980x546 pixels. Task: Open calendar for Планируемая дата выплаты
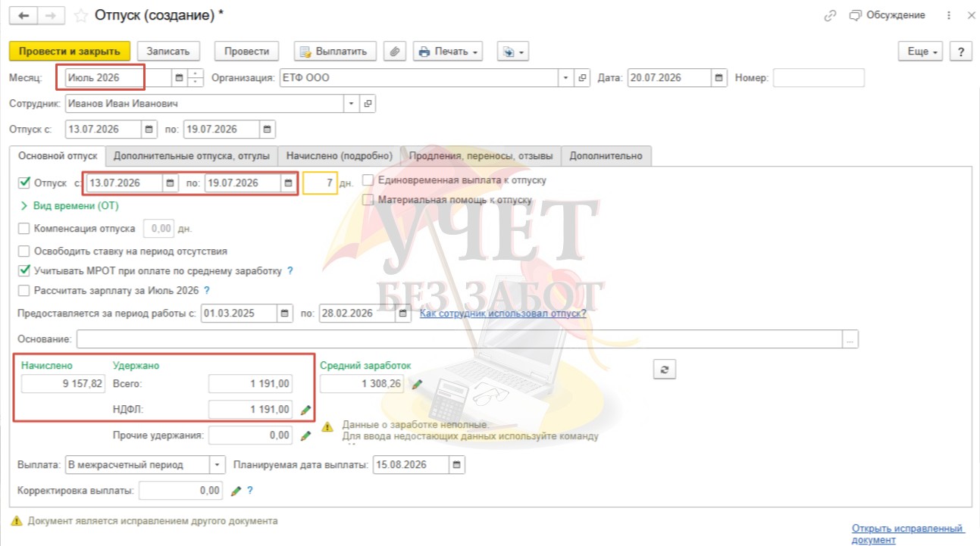pyautogui.click(x=457, y=464)
